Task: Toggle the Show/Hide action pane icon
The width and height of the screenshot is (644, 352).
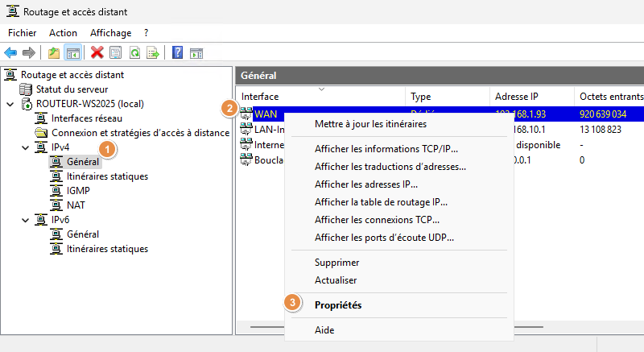Action: (196, 53)
